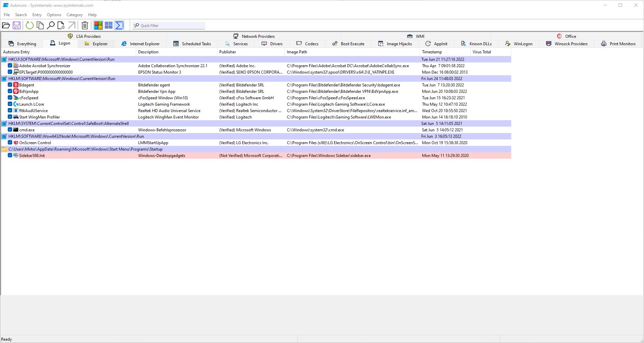Sort by Autoruns Entry column header

tap(69, 52)
